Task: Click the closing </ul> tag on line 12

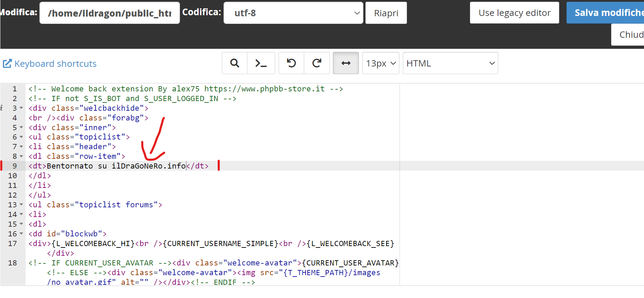Action: [40, 195]
